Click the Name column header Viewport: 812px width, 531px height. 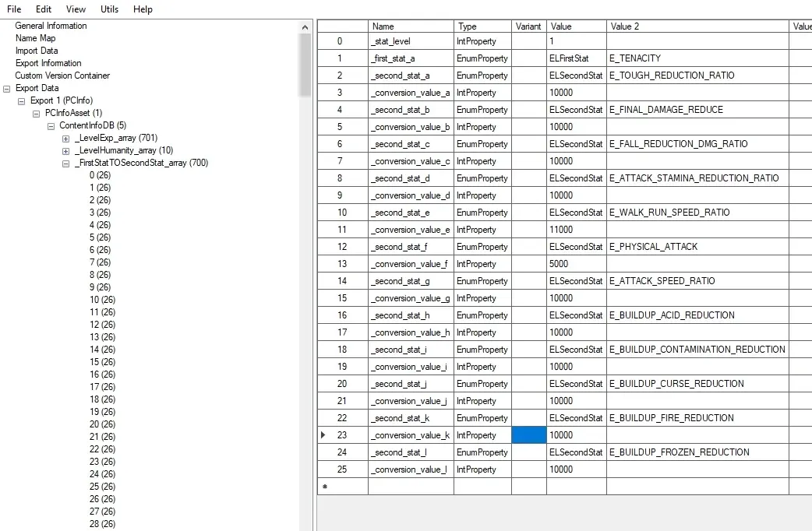click(x=411, y=26)
